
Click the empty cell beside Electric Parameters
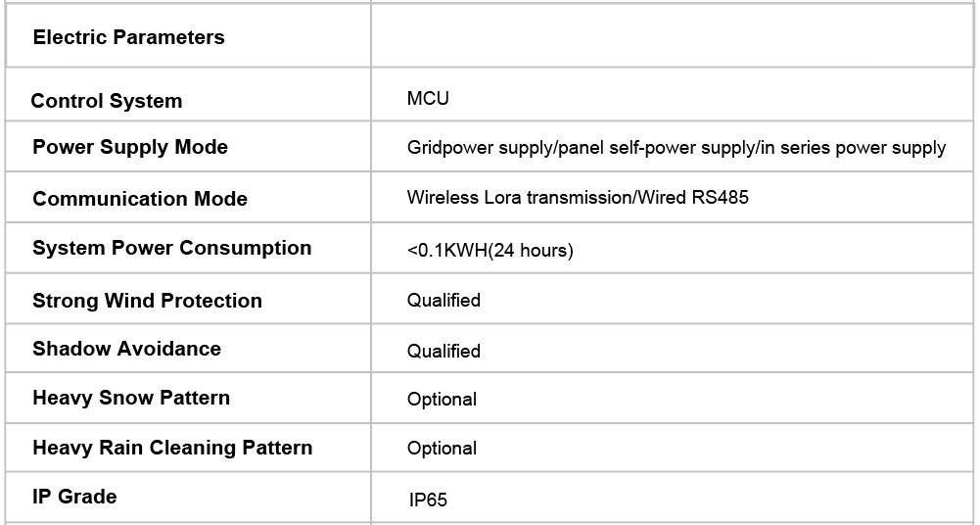672,38
